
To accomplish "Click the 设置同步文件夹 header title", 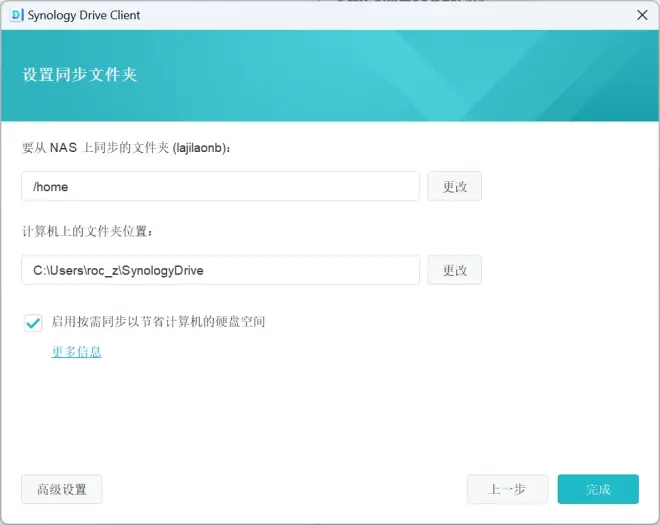I will [80, 75].
